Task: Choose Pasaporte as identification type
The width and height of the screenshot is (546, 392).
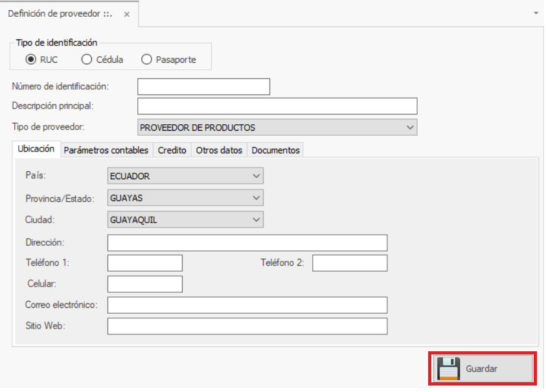Action: click(146, 60)
